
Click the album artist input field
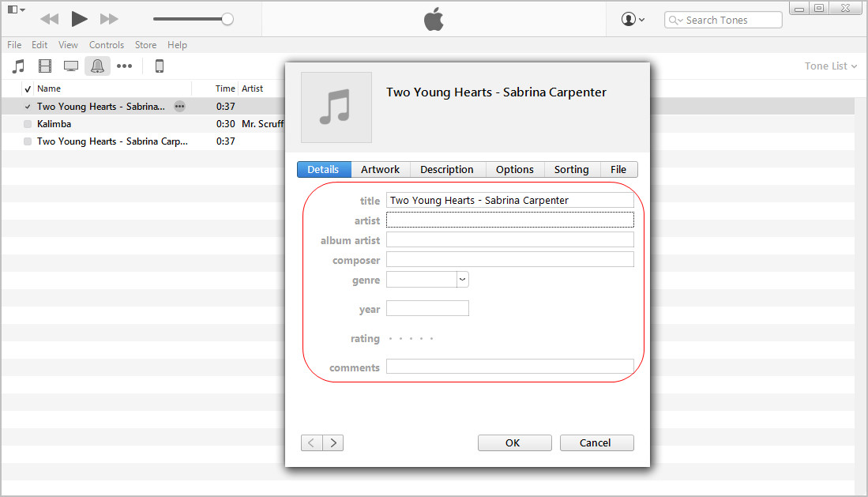(510, 240)
